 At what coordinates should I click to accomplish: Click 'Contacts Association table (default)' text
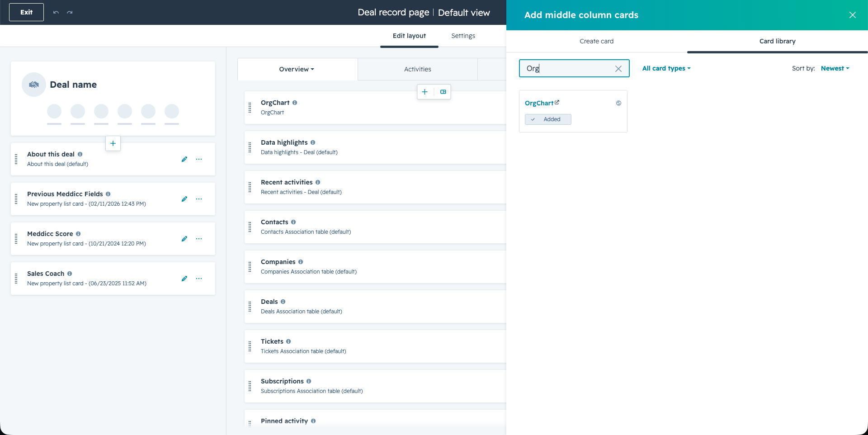click(306, 232)
